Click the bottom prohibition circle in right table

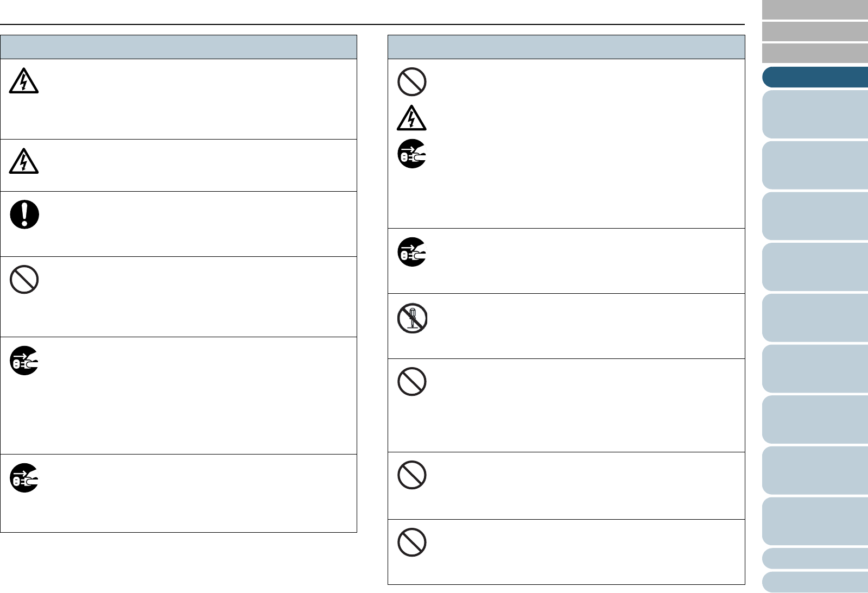coord(412,542)
